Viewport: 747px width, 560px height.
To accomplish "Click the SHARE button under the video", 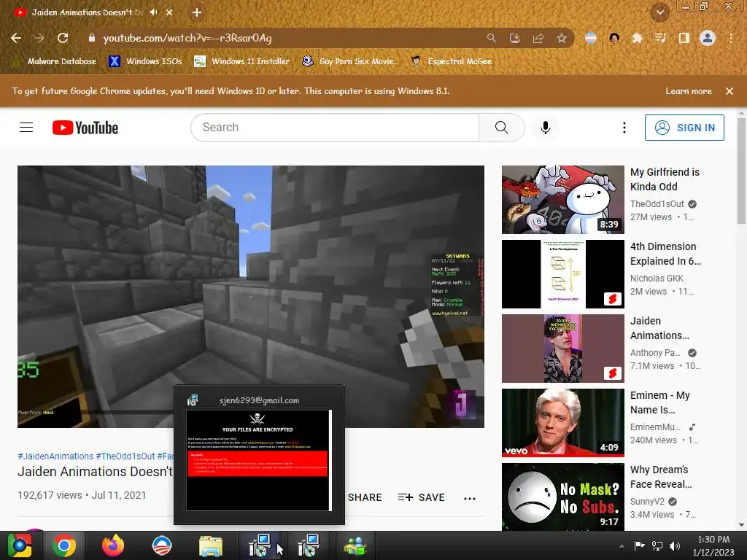I will 365,497.
